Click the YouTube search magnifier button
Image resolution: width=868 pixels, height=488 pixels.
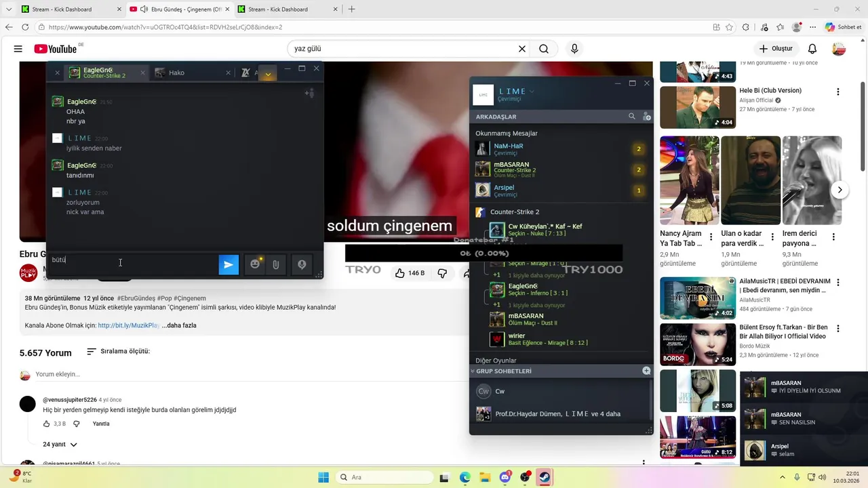point(544,49)
